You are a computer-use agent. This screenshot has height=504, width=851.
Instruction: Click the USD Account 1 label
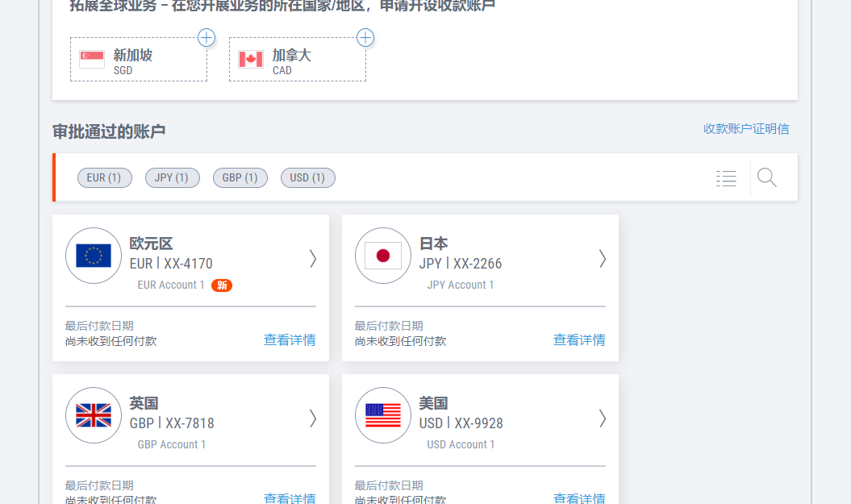click(x=461, y=445)
